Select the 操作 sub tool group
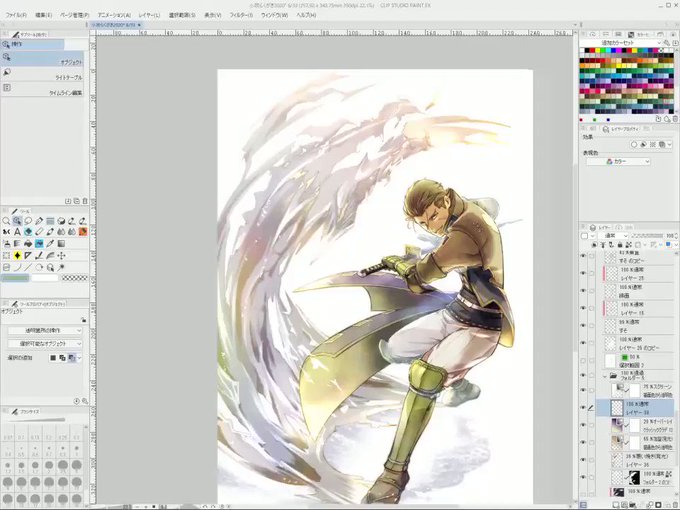 tap(33, 44)
